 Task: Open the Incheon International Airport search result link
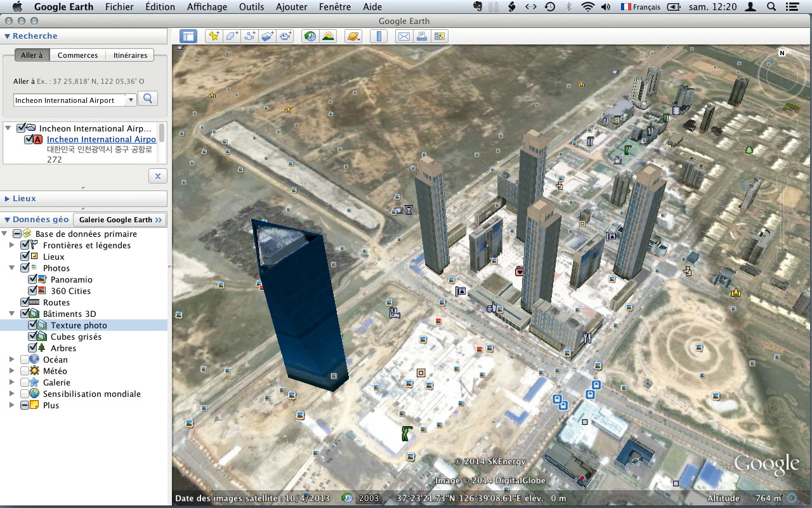pyautogui.click(x=101, y=139)
